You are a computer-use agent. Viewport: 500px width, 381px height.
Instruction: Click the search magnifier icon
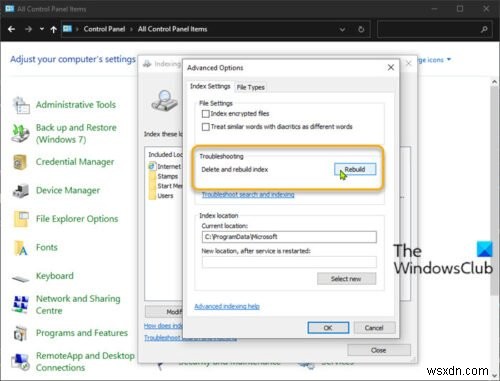click(x=484, y=29)
